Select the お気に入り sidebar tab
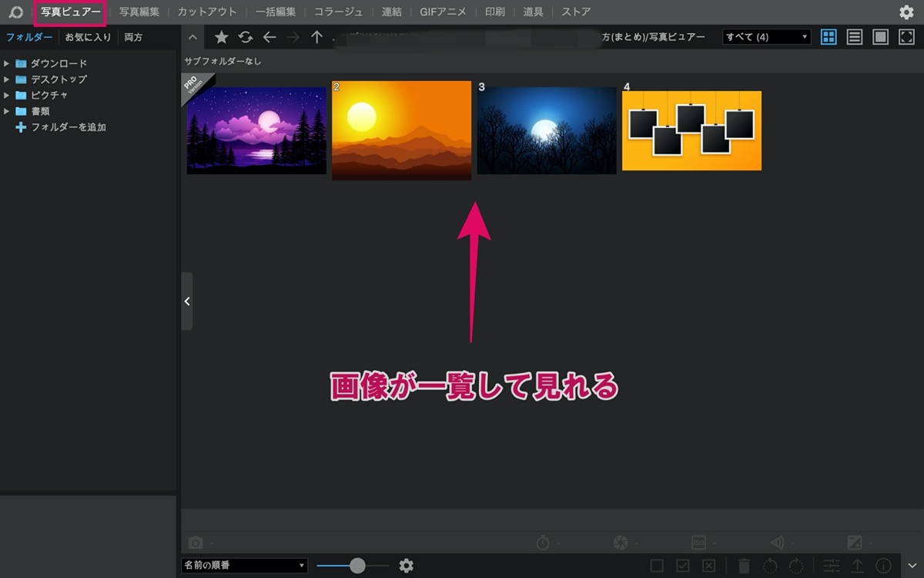Image resolution: width=924 pixels, height=578 pixels. 89,37
